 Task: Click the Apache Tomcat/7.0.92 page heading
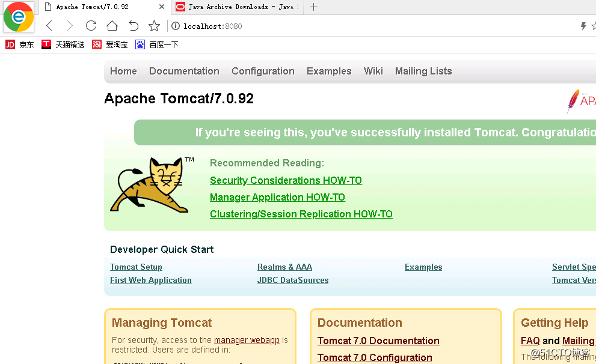pyautogui.click(x=179, y=99)
